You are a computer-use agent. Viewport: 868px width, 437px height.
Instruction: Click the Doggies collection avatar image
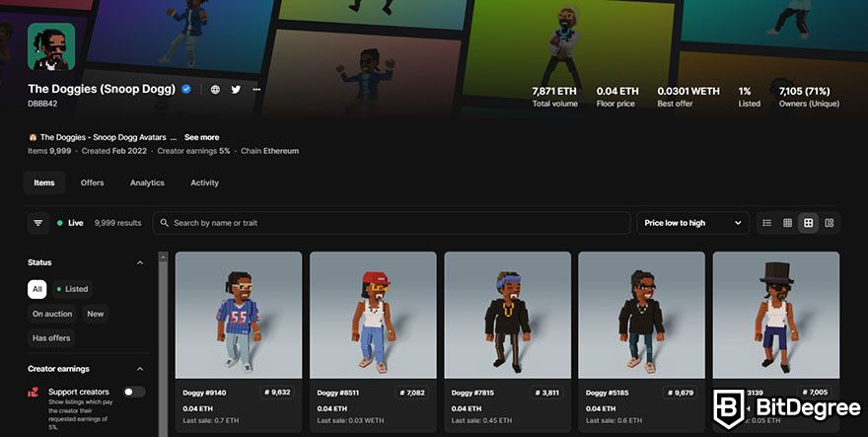(x=51, y=46)
